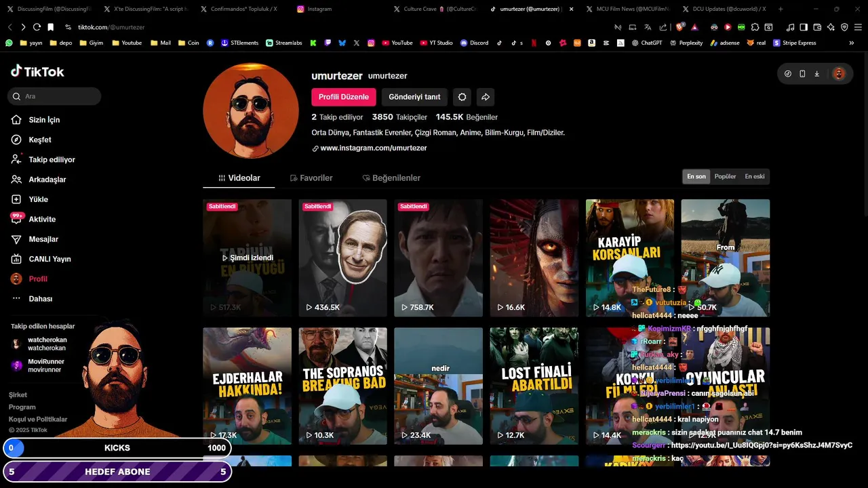
Task: Go to Takip ediliyor feed
Action: point(43,159)
